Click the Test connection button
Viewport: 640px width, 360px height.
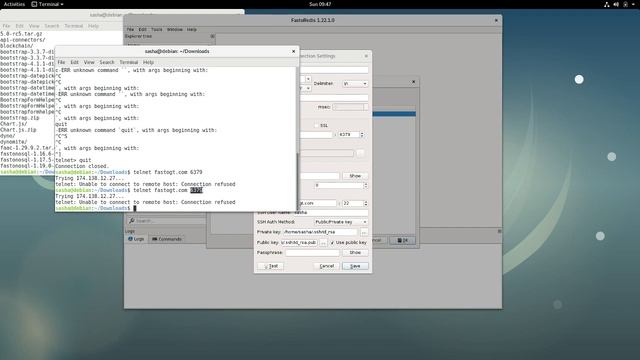(x=271, y=266)
